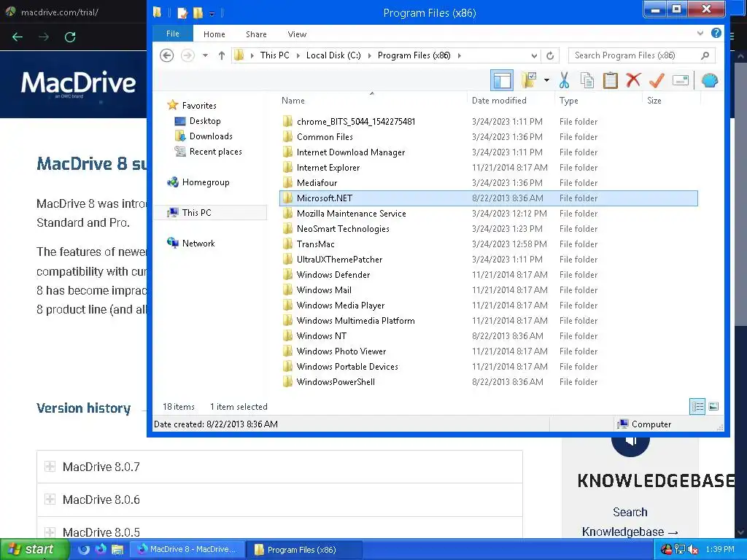Open the recent locations dropdown arrow
747x560 pixels.
(x=205, y=55)
